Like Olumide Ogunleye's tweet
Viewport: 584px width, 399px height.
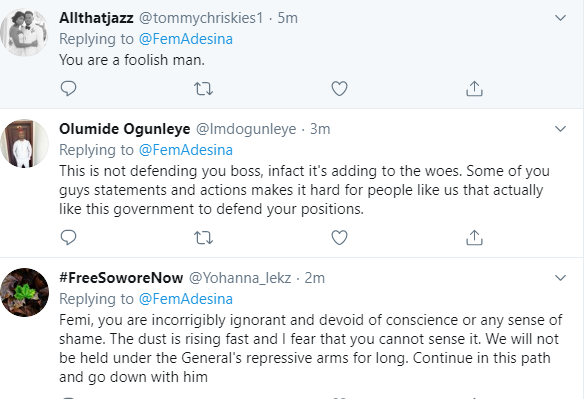pyautogui.click(x=339, y=237)
